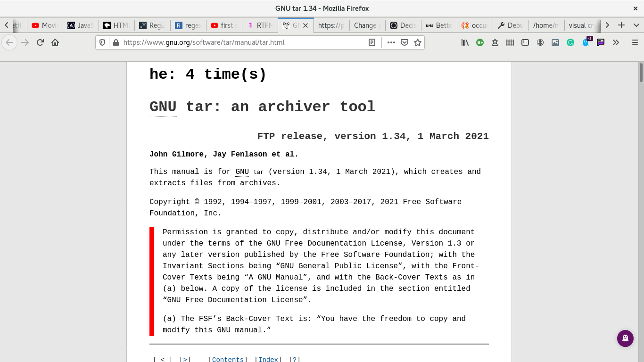Open the Grammarly extension icon
Viewport: 644px width, 362px height.
[570, 42]
